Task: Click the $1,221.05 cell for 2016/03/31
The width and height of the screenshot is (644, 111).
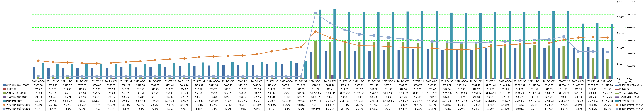Action: click(315, 93)
